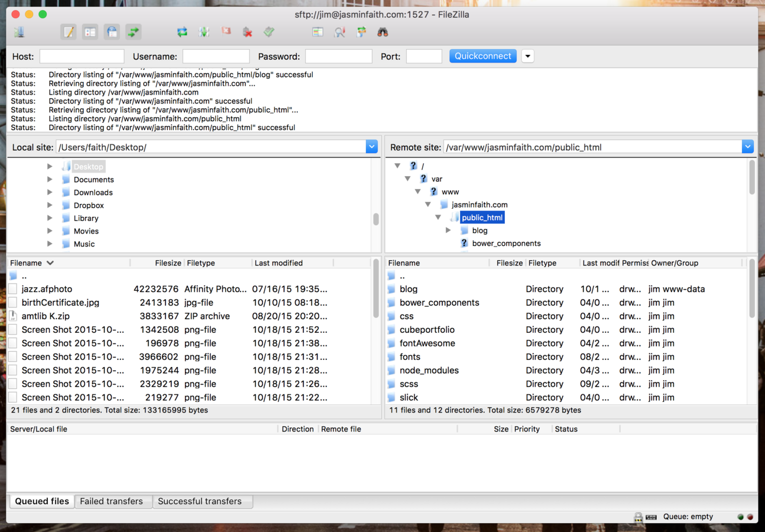765x532 pixels.
Task: Click the node_modules folder icon
Action: pos(391,371)
